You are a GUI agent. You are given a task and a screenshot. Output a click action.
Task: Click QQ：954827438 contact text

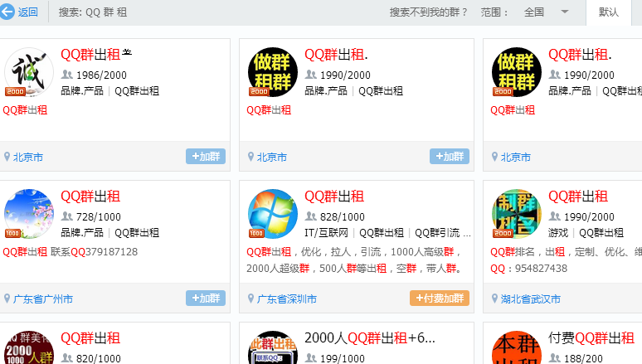coord(529,268)
